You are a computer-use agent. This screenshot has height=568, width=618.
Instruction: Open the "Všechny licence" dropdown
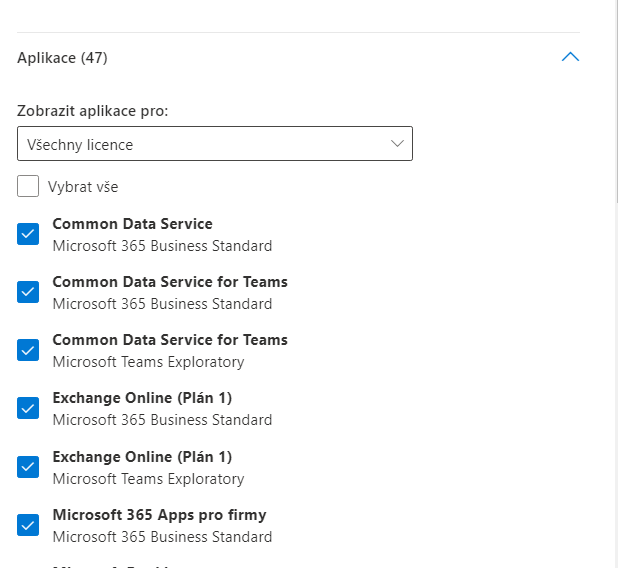click(x=214, y=144)
